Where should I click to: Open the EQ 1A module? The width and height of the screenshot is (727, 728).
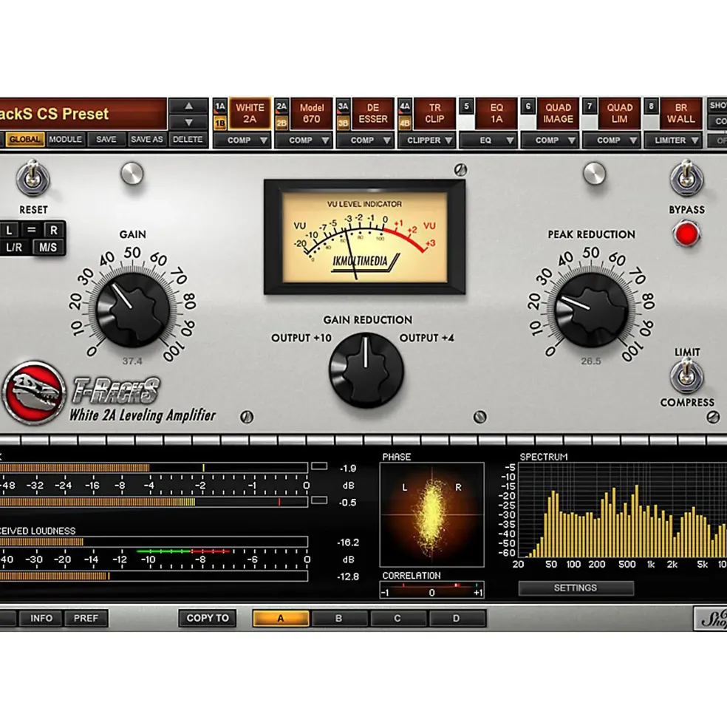[x=496, y=114]
